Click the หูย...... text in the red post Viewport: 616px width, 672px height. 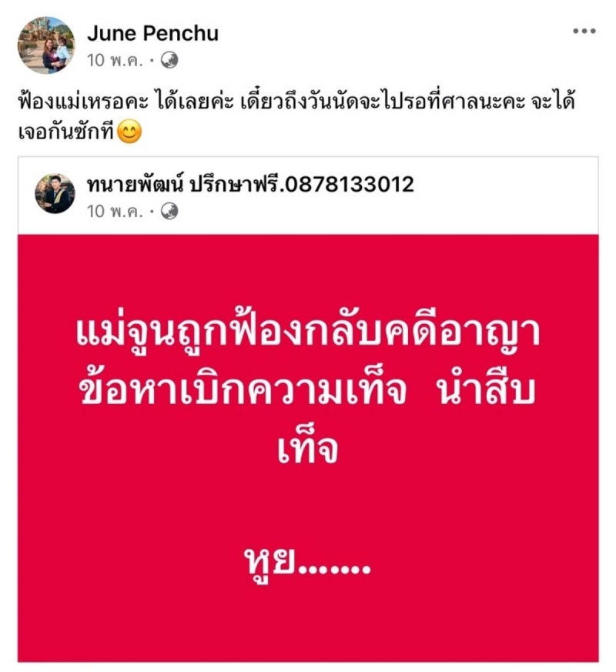click(x=306, y=564)
